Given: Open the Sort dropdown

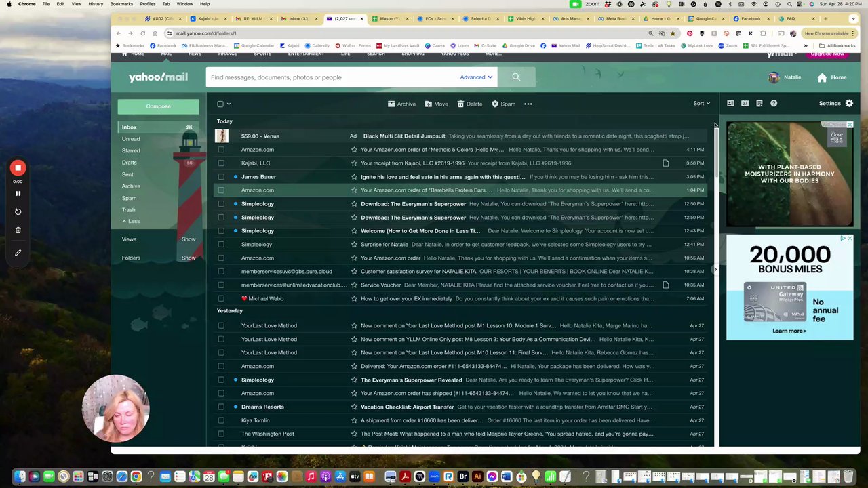Looking at the screenshot, I should [701, 103].
